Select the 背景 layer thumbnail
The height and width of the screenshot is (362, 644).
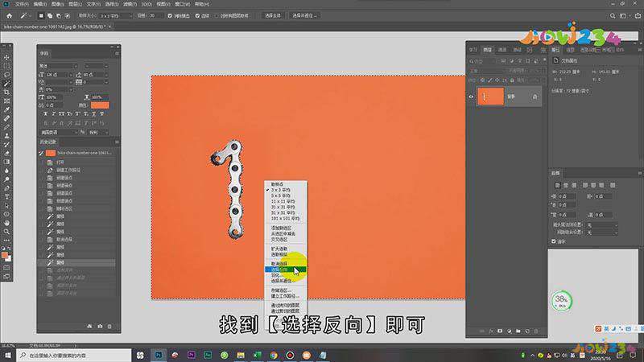(x=490, y=97)
